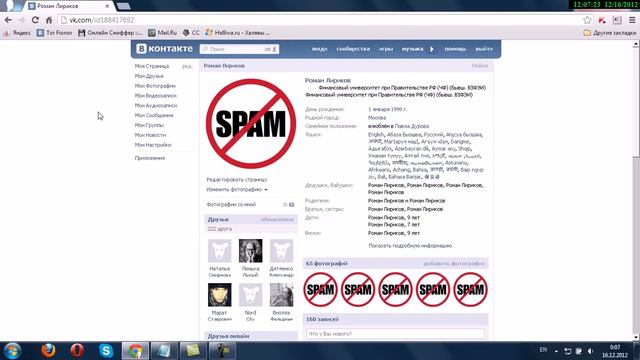Screen dimensions: 640x360
Task: Open the Chrome menu icon
Action: point(632,20)
